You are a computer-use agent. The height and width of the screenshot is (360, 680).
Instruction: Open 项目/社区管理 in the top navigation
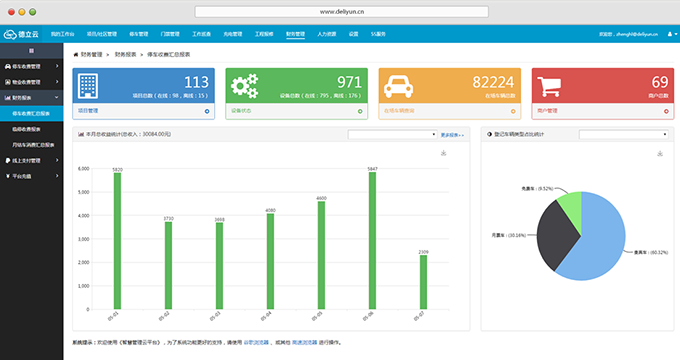coord(101,34)
